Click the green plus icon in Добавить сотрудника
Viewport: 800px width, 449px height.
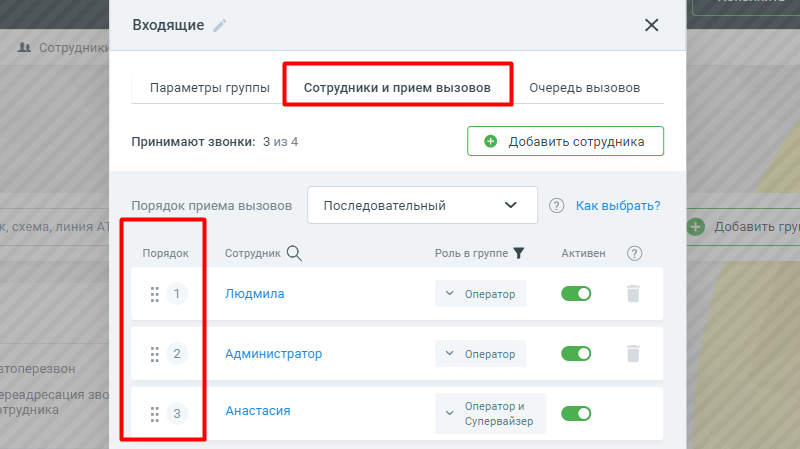[x=490, y=141]
